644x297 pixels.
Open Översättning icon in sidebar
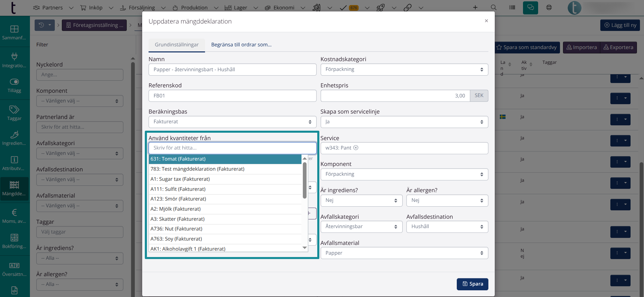point(14,269)
